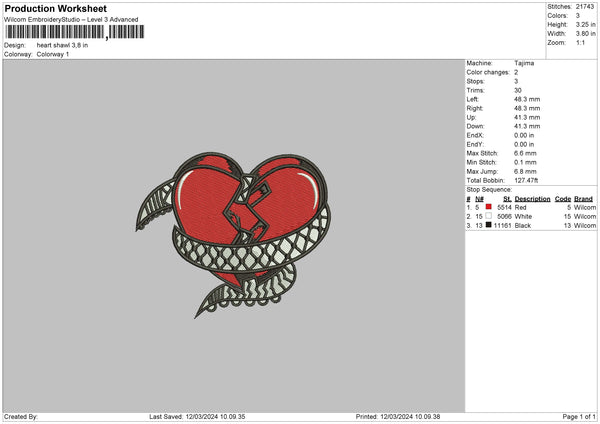
Task: Click the EndX value 0.00 in
Action: pos(524,135)
